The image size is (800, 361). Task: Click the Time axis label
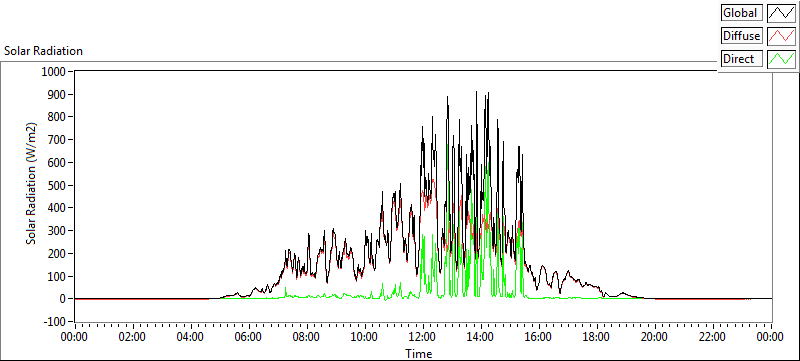pyautogui.click(x=418, y=353)
